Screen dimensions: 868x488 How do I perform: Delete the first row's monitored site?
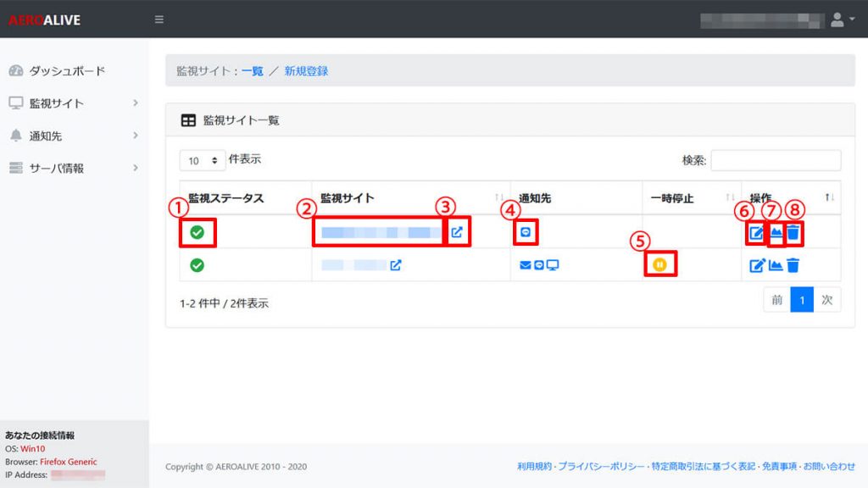click(x=793, y=232)
